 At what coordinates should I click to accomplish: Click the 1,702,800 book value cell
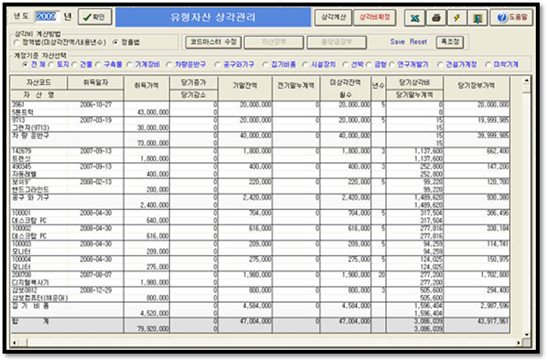(495, 275)
